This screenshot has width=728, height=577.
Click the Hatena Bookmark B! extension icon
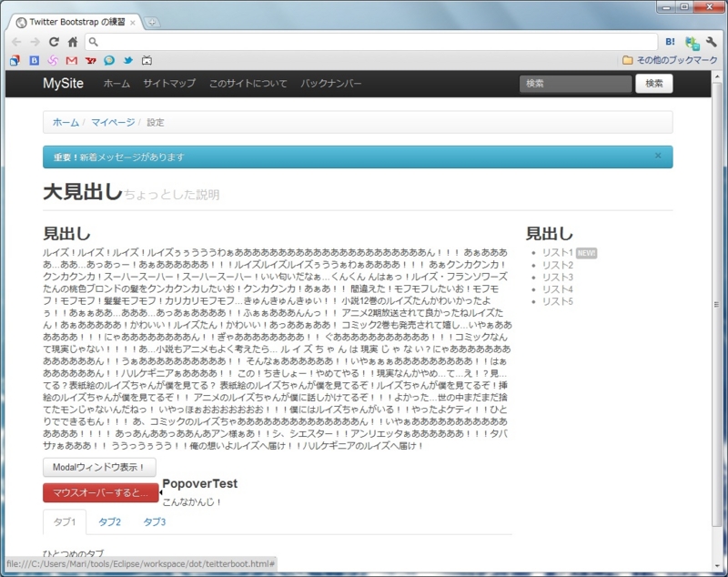[671, 42]
